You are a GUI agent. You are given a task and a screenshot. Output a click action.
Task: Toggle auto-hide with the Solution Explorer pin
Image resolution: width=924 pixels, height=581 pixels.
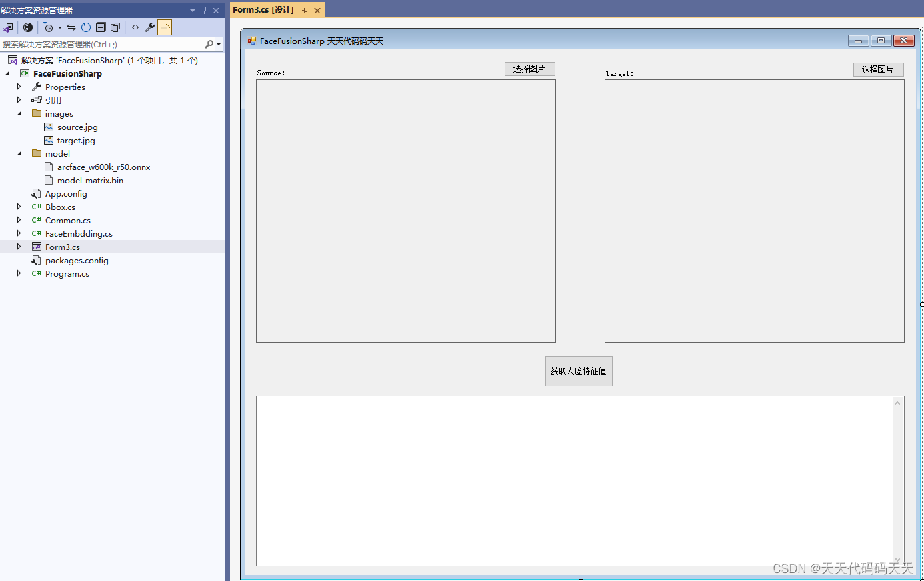(x=204, y=10)
